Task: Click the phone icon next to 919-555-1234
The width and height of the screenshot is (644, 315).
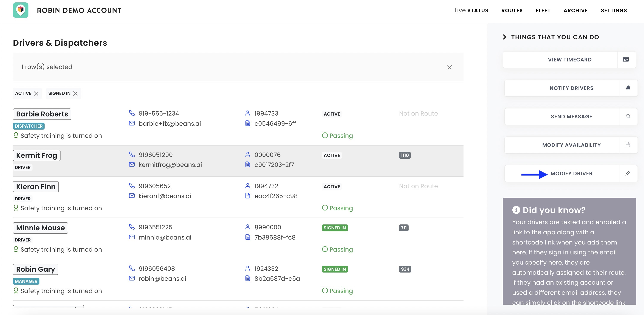Action: pos(132,113)
